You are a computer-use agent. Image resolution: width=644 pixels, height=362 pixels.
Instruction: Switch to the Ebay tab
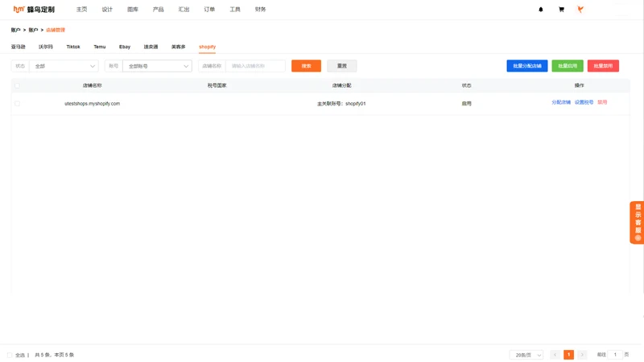125,47
